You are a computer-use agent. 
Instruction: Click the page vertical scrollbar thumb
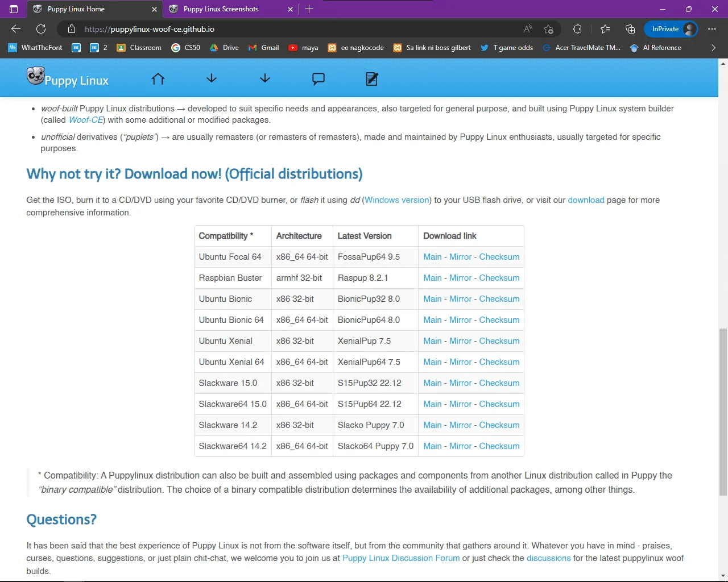click(x=723, y=412)
